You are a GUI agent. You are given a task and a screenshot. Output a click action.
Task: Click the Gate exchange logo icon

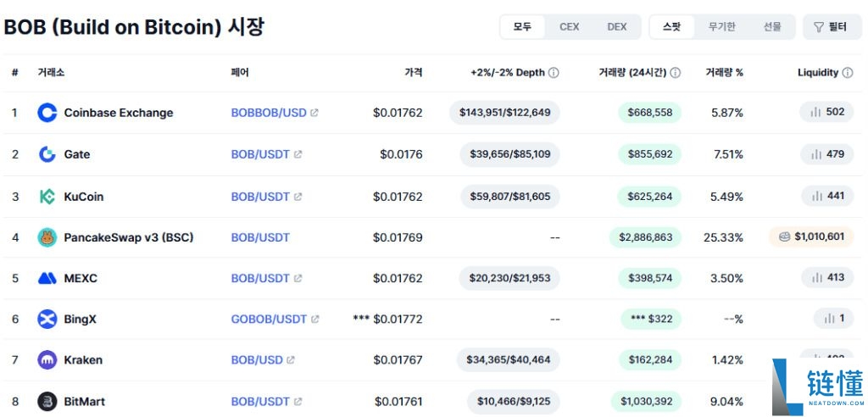point(47,154)
